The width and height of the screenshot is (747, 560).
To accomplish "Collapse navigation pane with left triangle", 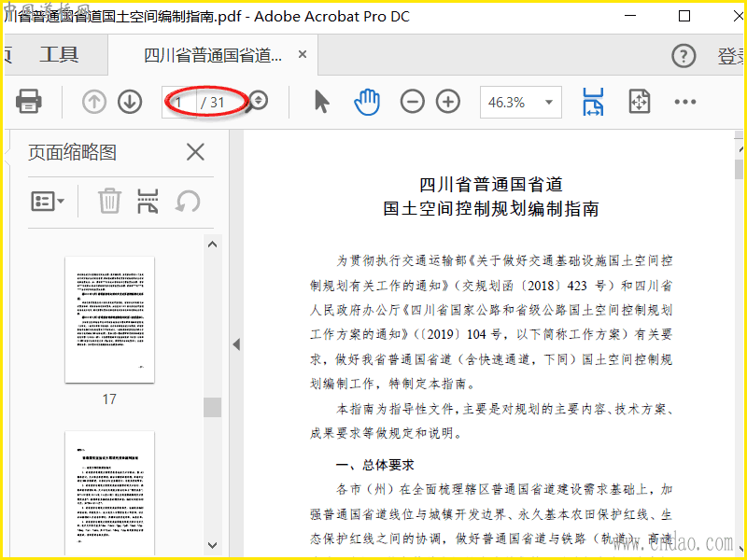I will click(x=236, y=344).
